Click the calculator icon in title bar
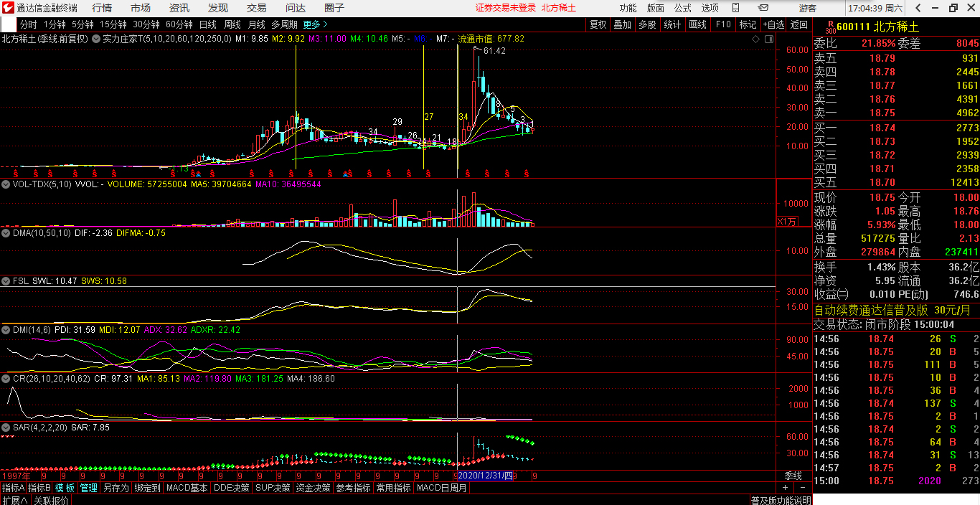The image size is (980, 505). [x=736, y=8]
